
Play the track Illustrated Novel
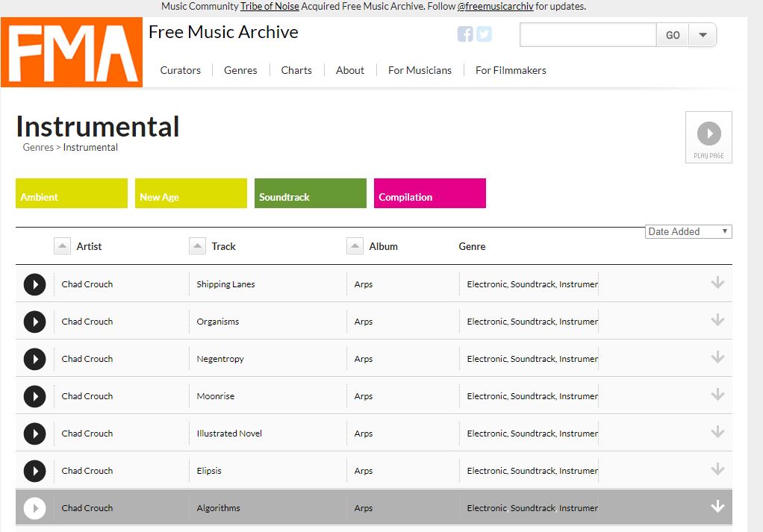pos(34,434)
